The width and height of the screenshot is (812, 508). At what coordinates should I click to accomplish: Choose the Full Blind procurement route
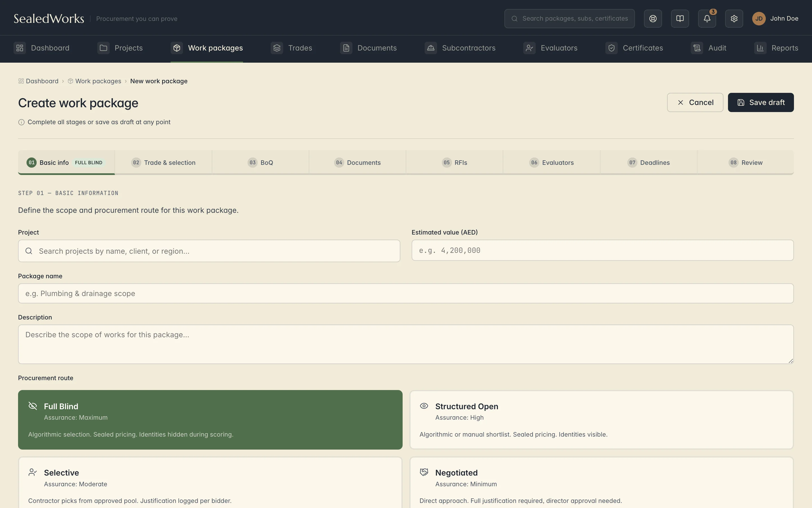(x=210, y=420)
